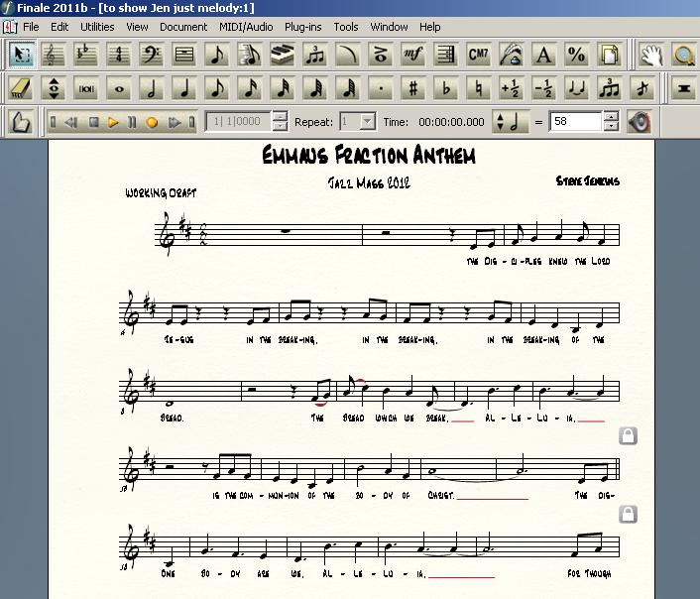Rewind playback one step
The height and width of the screenshot is (599, 700).
coord(71,122)
